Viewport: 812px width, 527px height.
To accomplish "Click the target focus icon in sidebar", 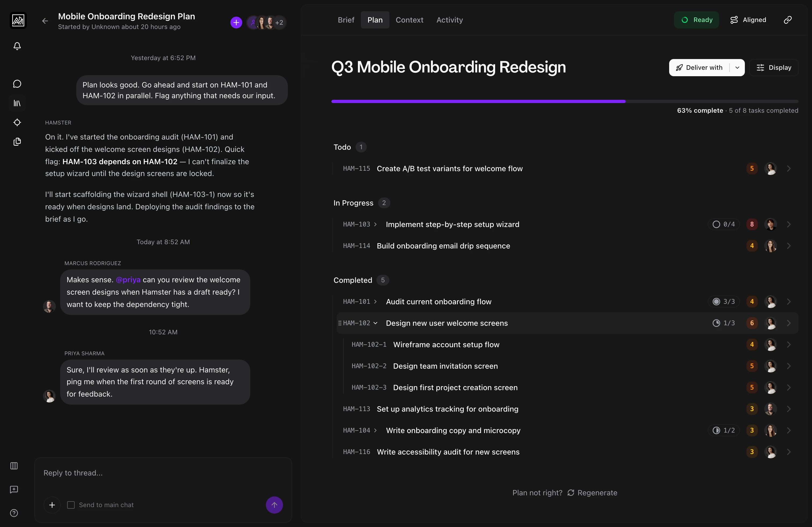I will 17,122.
